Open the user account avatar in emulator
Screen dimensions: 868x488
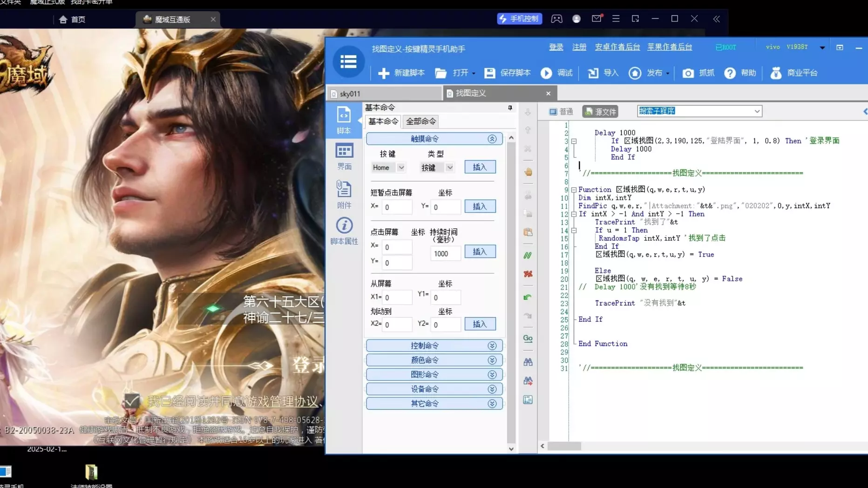[x=576, y=19]
